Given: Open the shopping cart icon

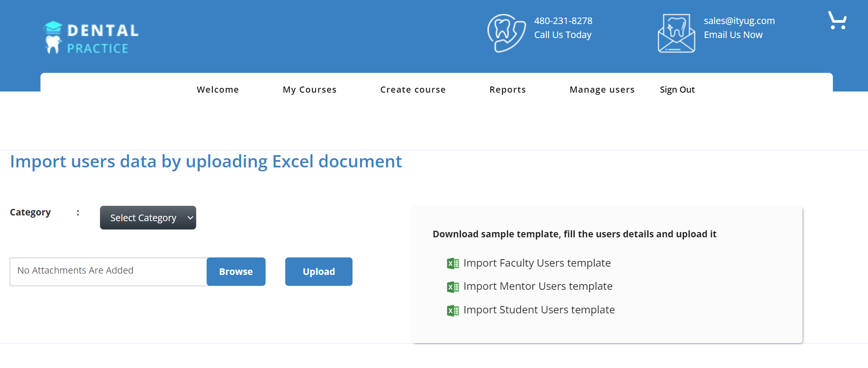Looking at the screenshot, I should pos(837,21).
